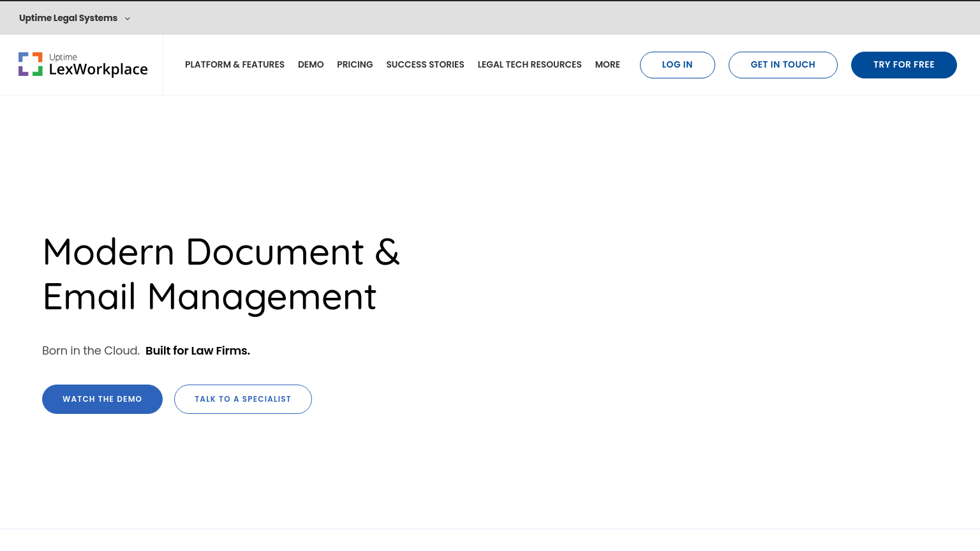
Task: Click the small Uptime label above LexWorkplace
Action: (x=63, y=57)
